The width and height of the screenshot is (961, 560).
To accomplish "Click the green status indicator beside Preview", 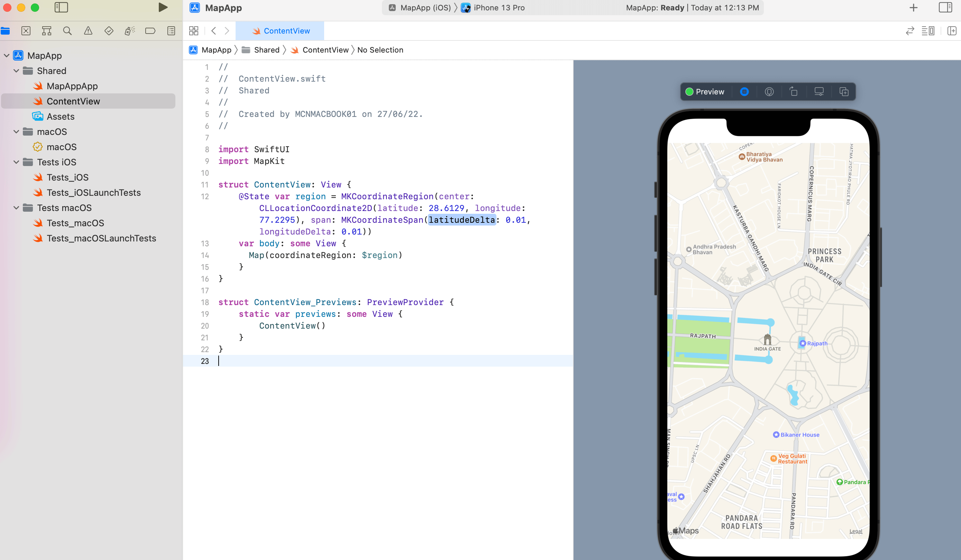I will coord(690,92).
